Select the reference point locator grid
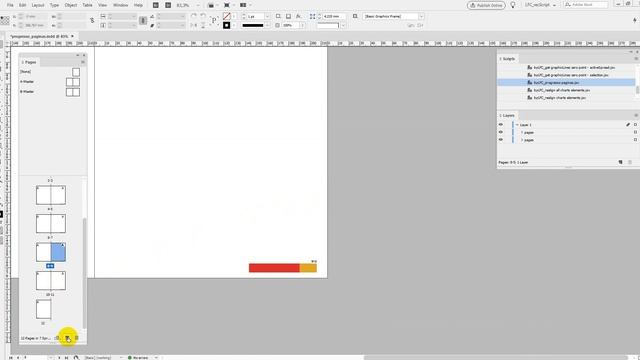This screenshot has height=360, width=640. (5, 20)
